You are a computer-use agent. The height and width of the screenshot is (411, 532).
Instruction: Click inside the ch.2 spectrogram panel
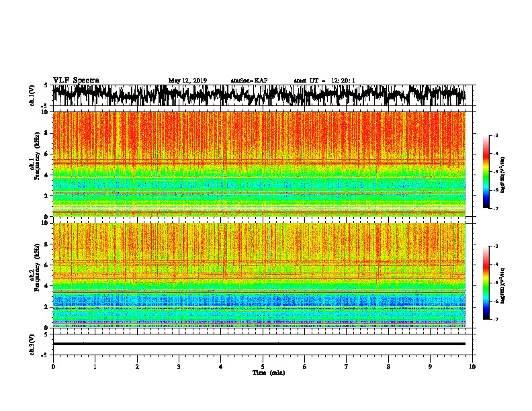259,275
